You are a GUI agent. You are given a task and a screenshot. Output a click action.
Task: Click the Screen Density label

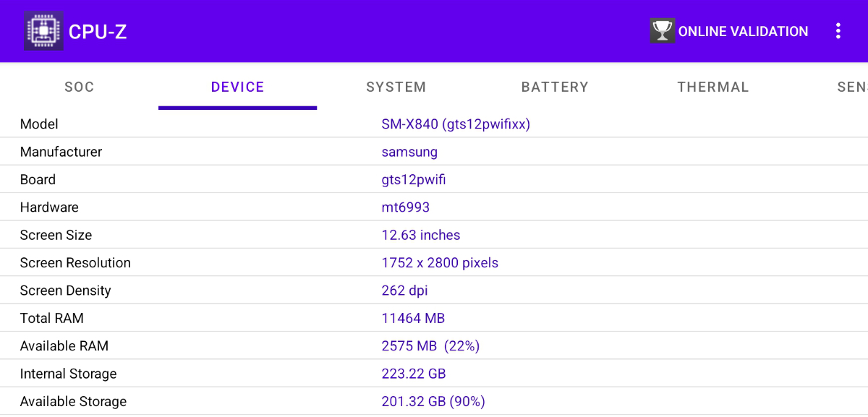(x=65, y=291)
